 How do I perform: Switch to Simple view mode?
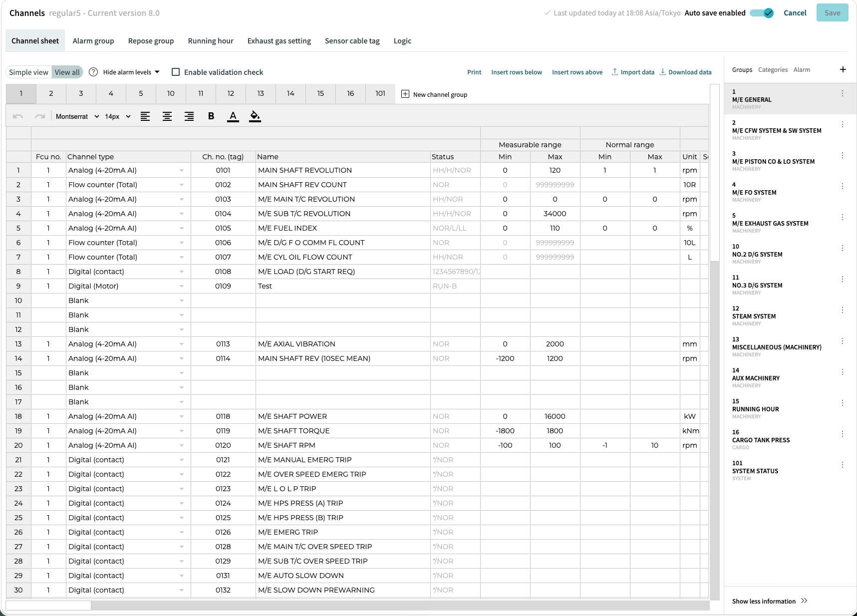pos(28,72)
